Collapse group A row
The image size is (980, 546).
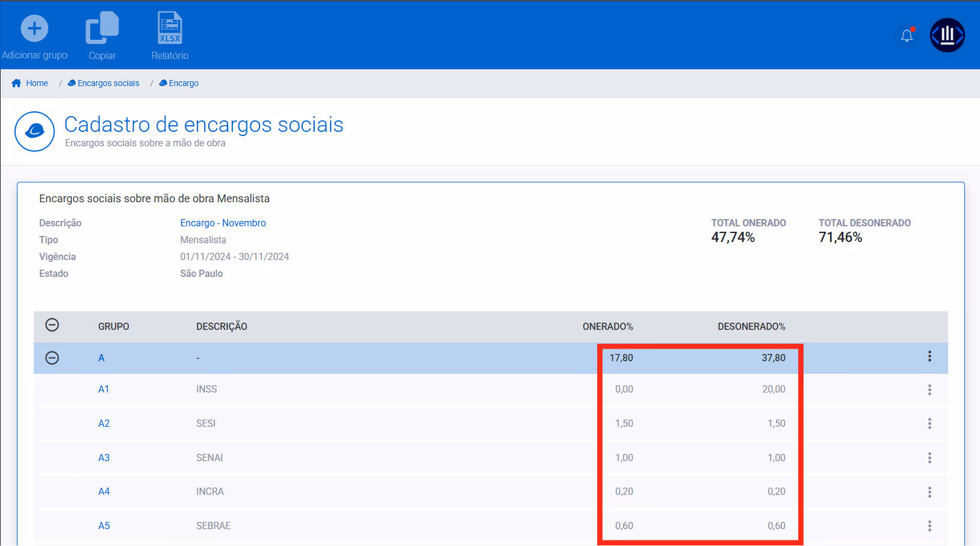click(52, 358)
